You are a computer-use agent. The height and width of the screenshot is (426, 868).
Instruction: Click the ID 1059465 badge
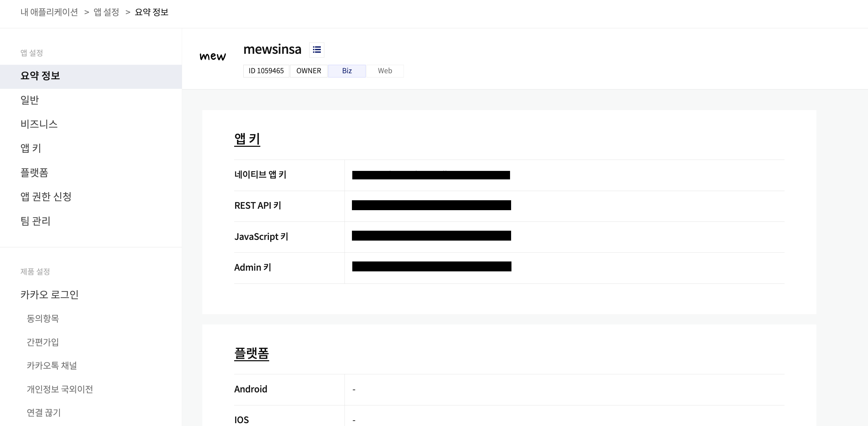pos(266,71)
